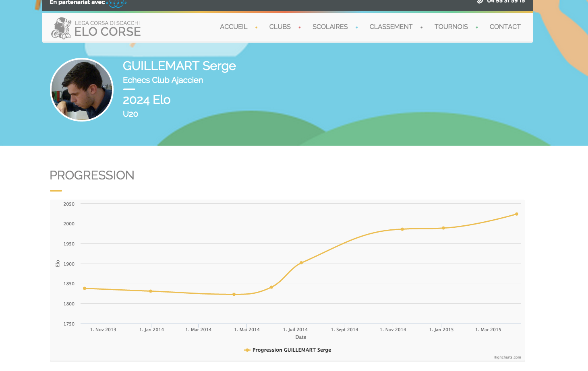Toggle the Progression GUILLEMART Serge legend series
Viewport: 588px width, 371px height.
[x=292, y=350]
